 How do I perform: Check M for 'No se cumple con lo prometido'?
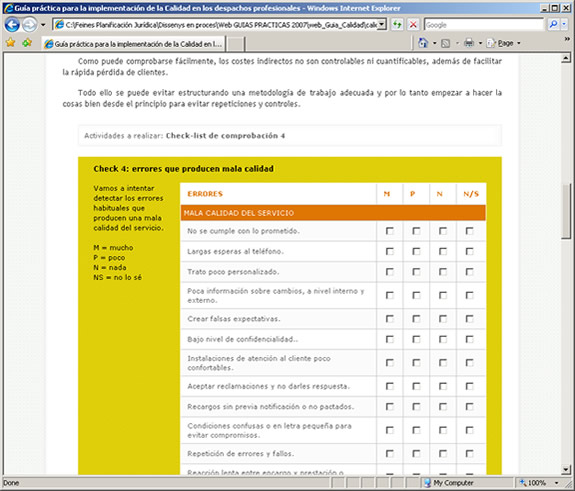389,231
